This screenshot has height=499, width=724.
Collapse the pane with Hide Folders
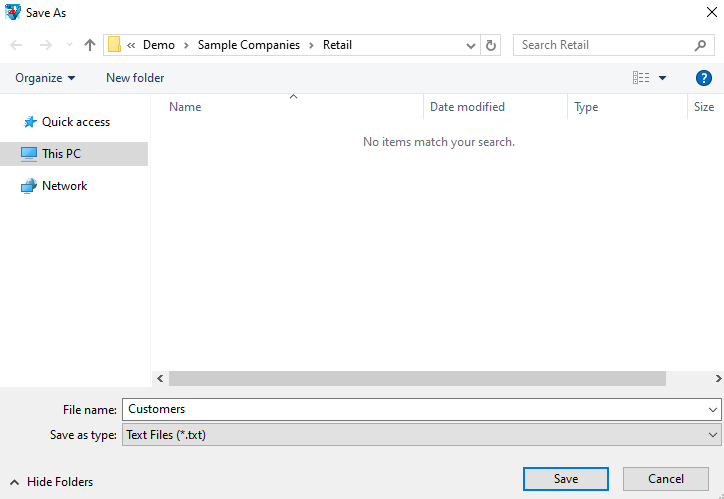pyautogui.click(x=52, y=482)
